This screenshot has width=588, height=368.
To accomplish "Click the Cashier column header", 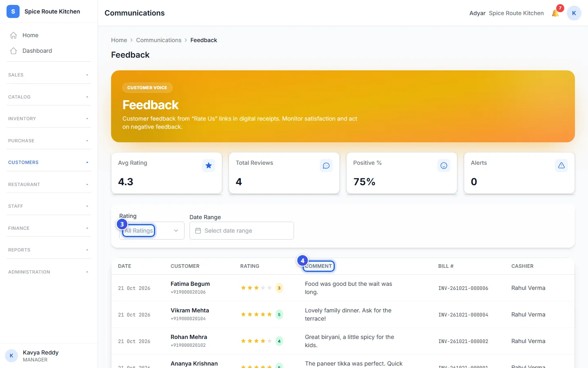I will point(522,266).
